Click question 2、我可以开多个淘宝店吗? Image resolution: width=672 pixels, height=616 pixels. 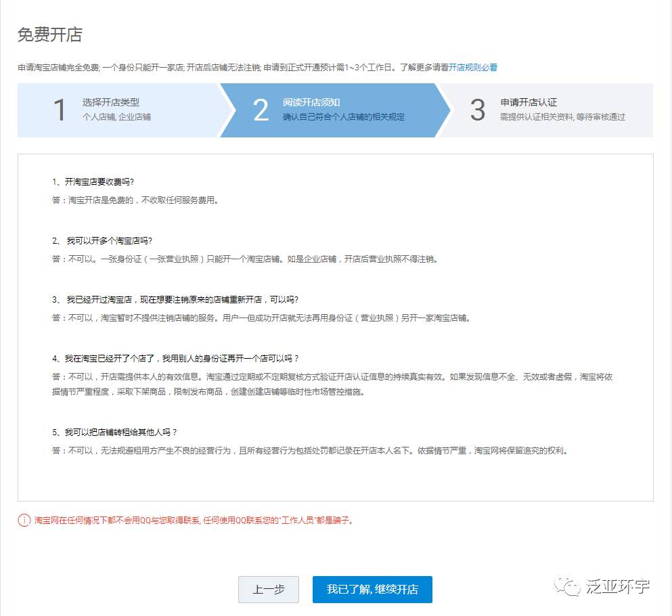click(102, 240)
